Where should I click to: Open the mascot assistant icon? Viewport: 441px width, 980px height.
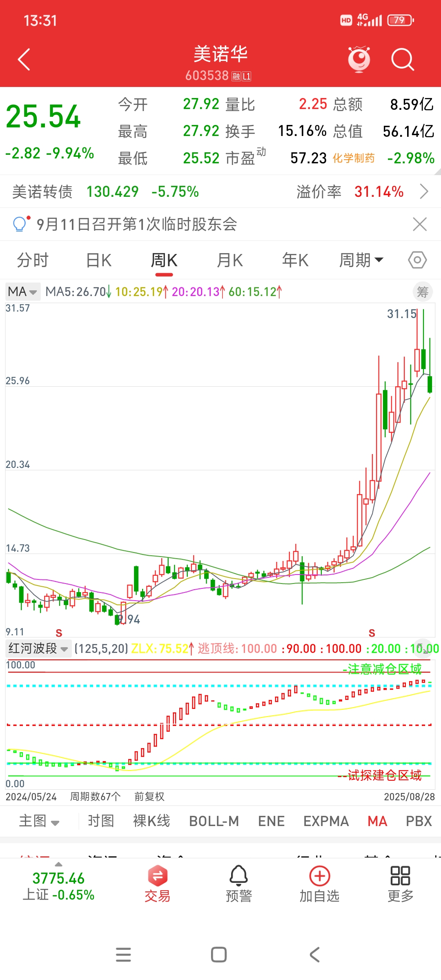click(x=359, y=59)
